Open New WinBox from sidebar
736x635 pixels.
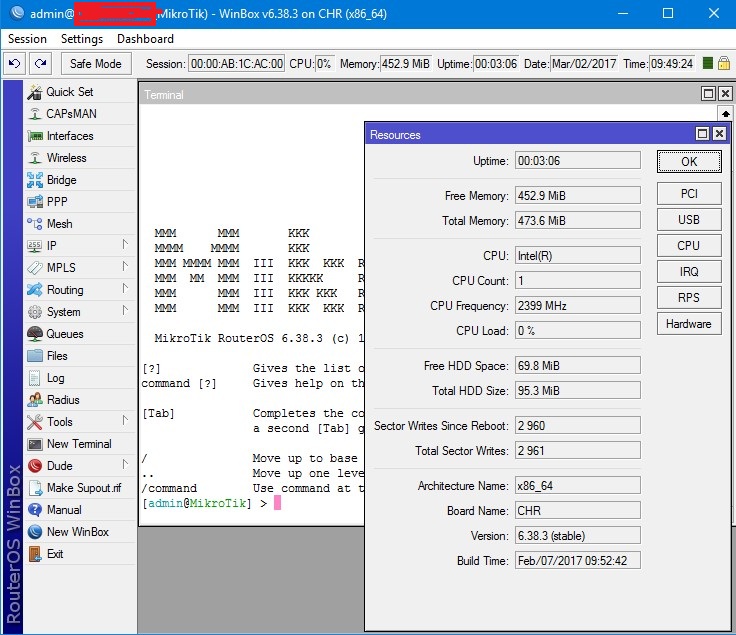80,532
